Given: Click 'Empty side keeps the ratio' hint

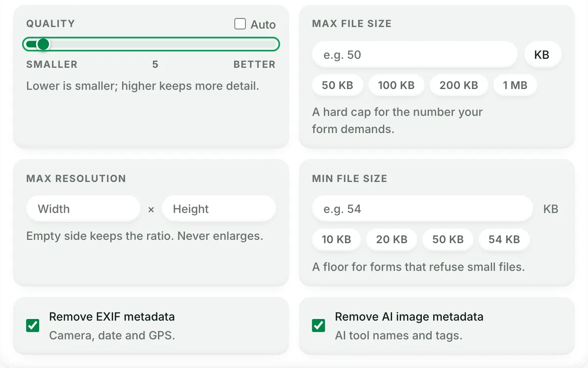Looking at the screenshot, I should point(145,236).
